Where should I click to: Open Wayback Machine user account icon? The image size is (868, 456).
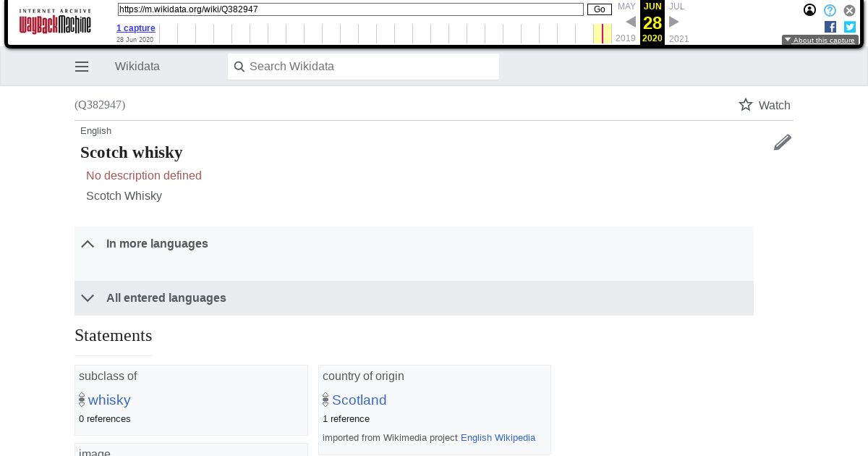810,10
